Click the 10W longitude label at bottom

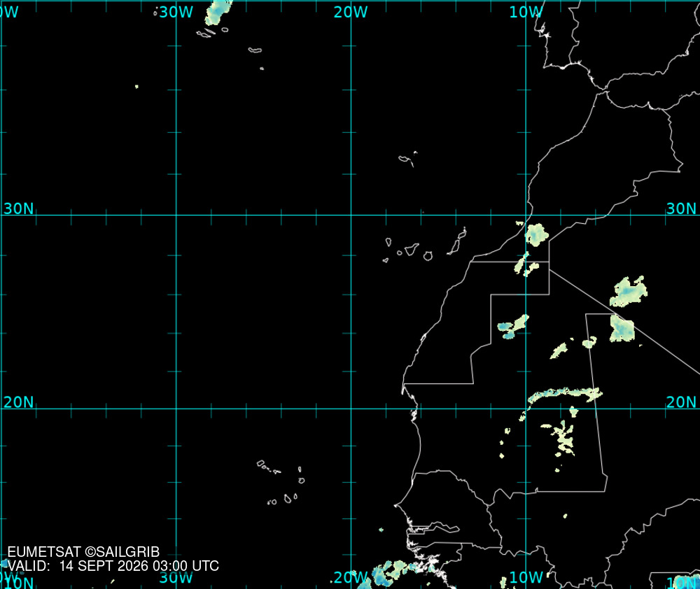pyautogui.click(x=526, y=577)
